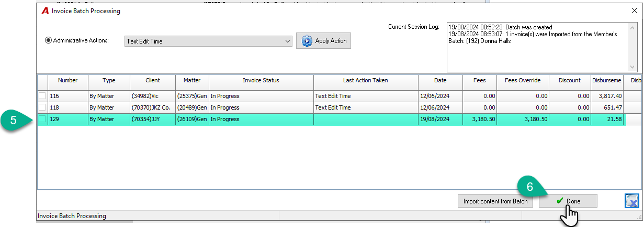
Task: Click Last Action cell of invoice 116
Action: (366, 96)
